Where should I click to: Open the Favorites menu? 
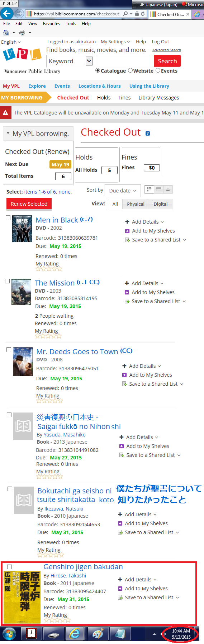pyautogui.click(x=51, y=24)
